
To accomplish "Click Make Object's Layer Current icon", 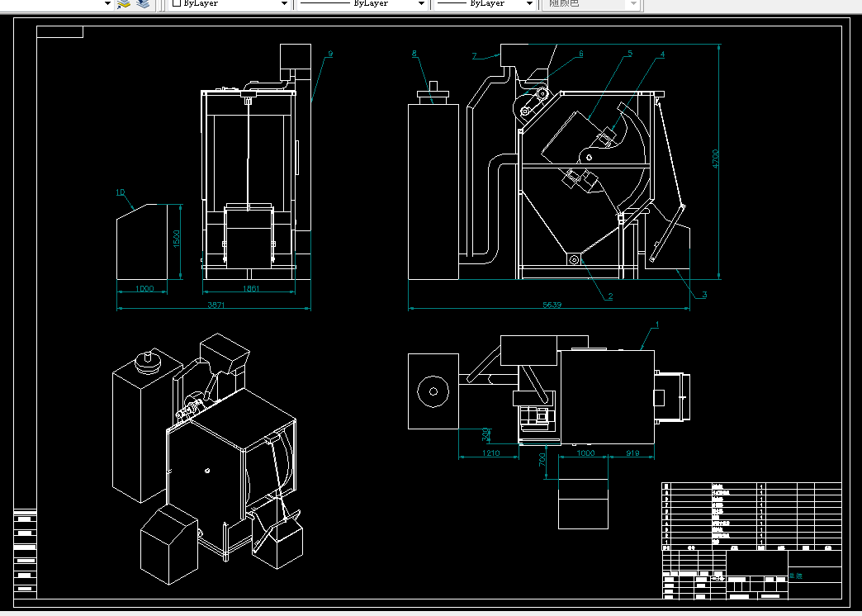I will (x=124, y=4).
